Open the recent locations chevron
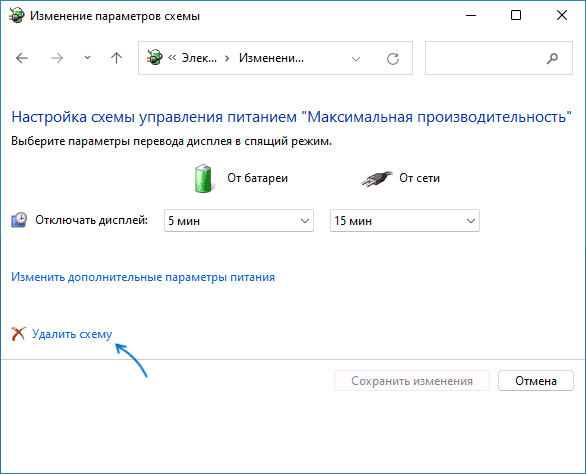586x474 pixels. 87,58
